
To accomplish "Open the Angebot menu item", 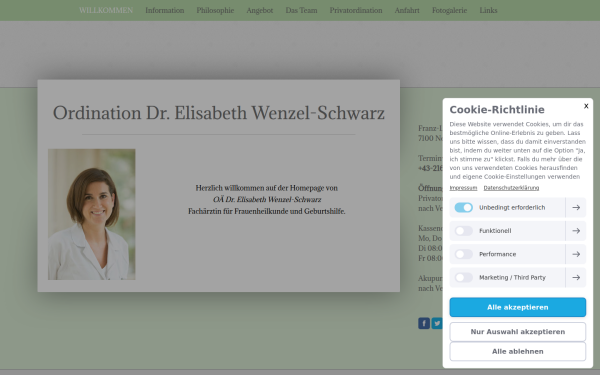I will pos(260,10).
